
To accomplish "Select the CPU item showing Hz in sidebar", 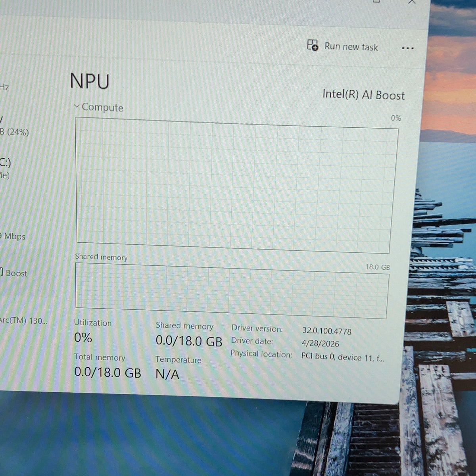I will tap(4, 87).
